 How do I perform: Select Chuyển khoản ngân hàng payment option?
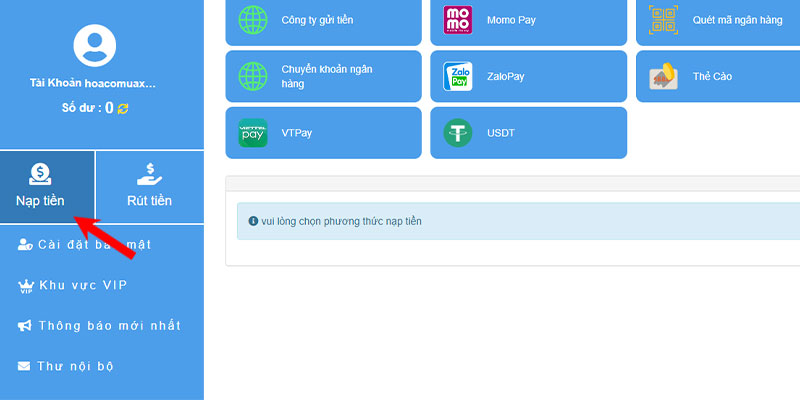323,76
